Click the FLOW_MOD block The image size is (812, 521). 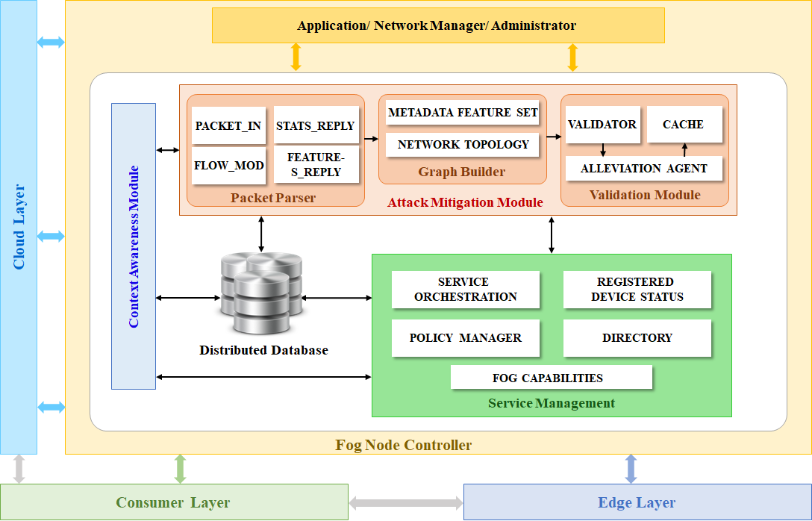click(228, 165)
